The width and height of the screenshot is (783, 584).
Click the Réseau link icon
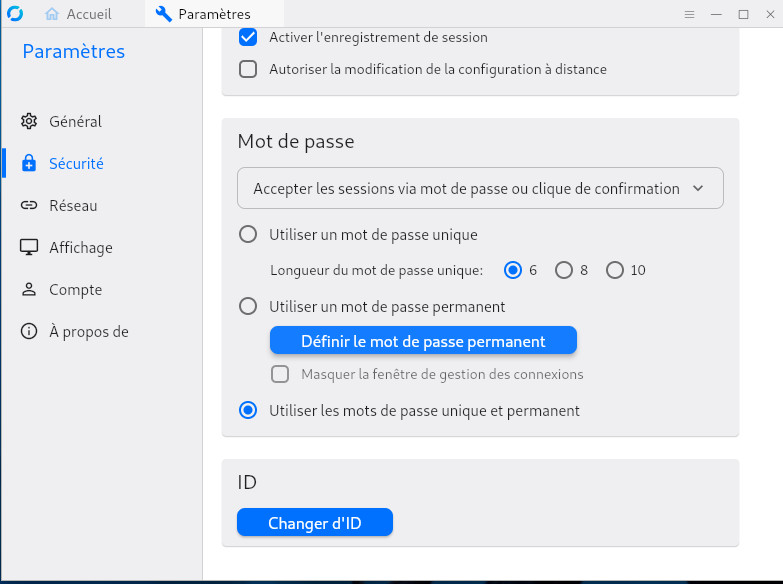click(x=29, y=206)
